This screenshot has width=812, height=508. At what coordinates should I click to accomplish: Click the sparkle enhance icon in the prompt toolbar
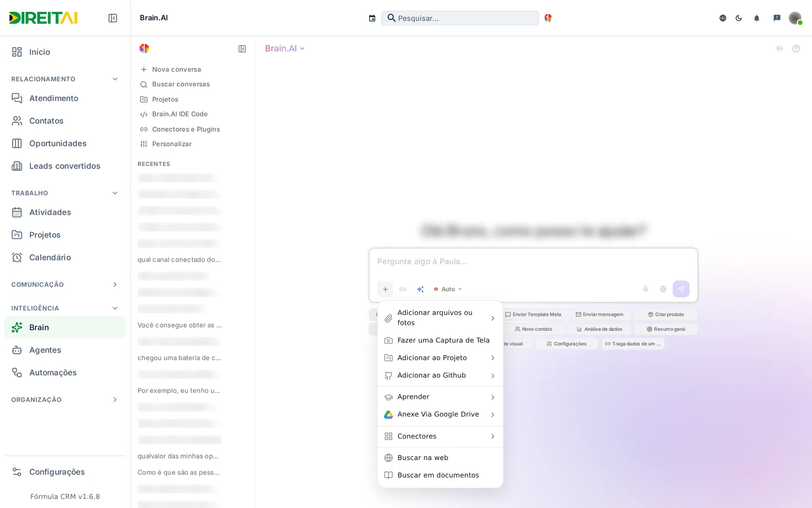420,289
